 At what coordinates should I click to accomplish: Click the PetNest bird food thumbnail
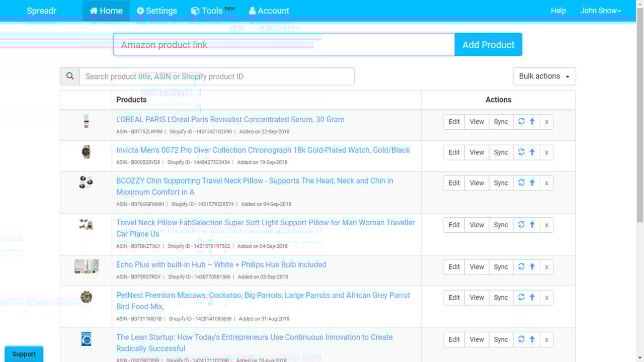pyautogui.click(x=87, y=297)
